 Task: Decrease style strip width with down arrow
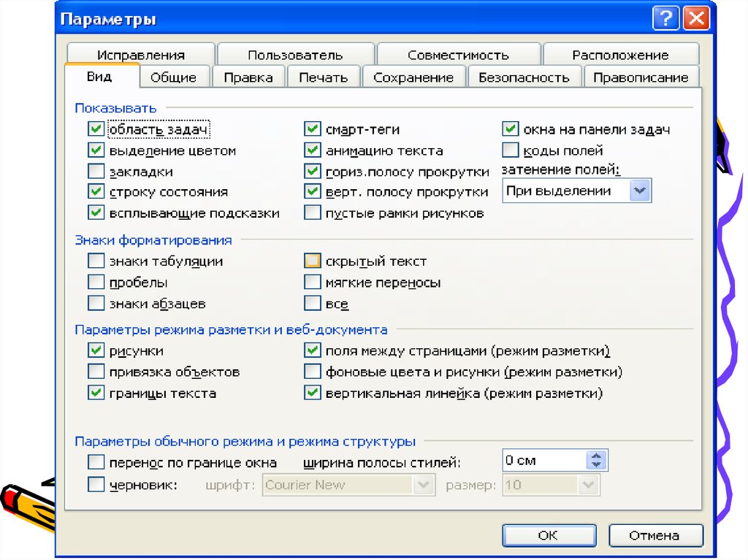596,465
